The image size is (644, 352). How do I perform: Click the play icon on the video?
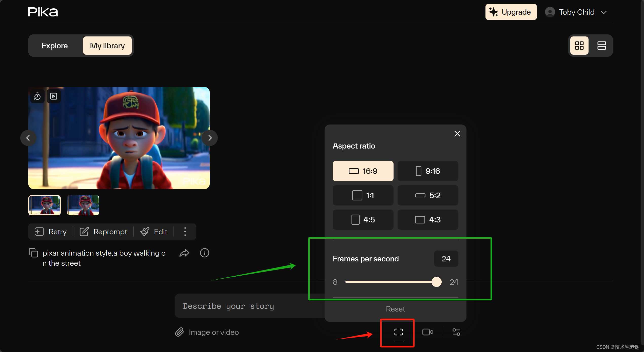[54, 96]
